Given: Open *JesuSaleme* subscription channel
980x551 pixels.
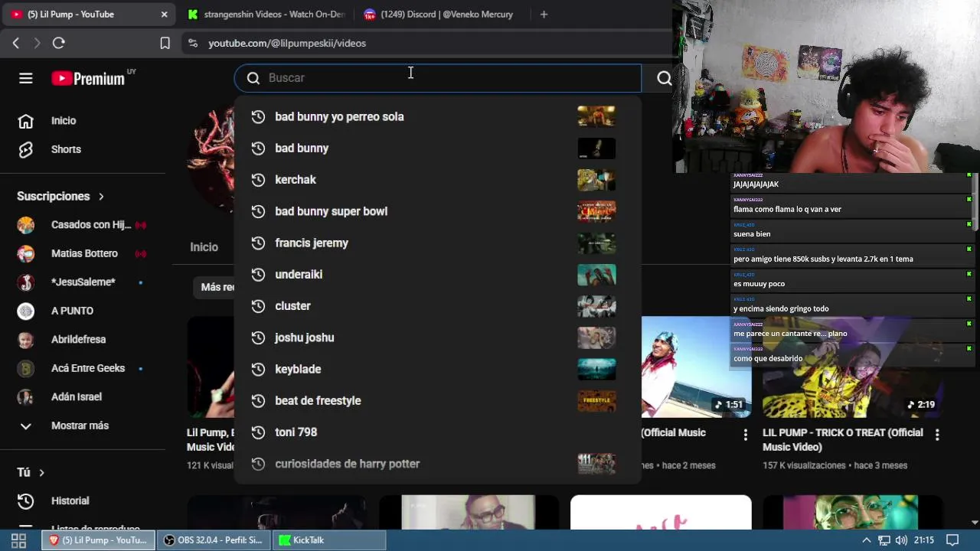Looking at the screenshot, I should tap(83, 282).
